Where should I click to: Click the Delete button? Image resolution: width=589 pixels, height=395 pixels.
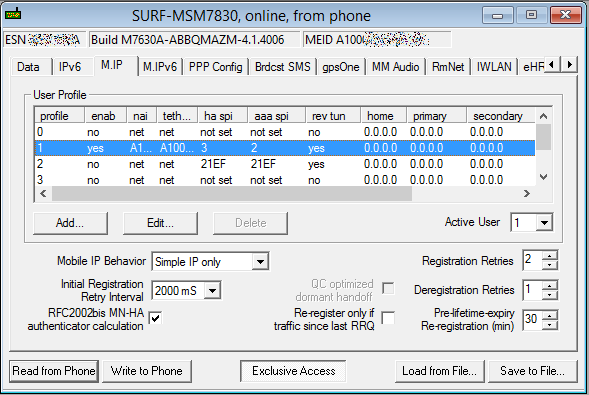251,223
